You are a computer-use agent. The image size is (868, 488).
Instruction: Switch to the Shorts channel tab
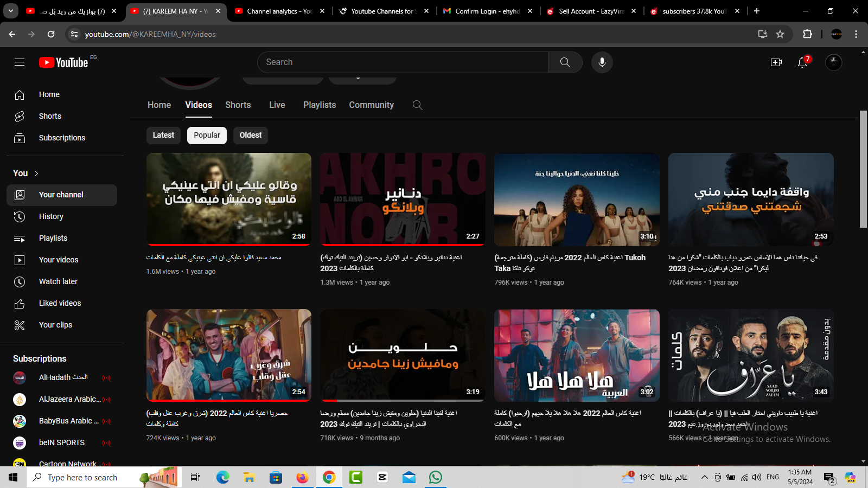[x=238, y=105]
